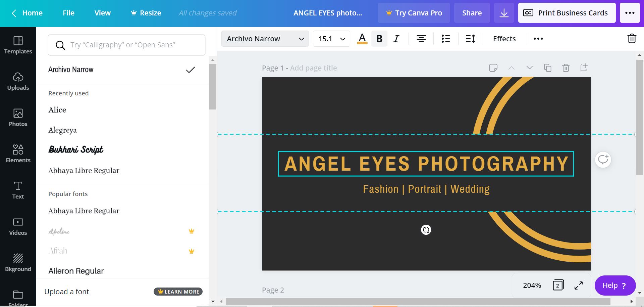Open the Templates sidebar panel
644x307 pixels.
coord(18,45)
